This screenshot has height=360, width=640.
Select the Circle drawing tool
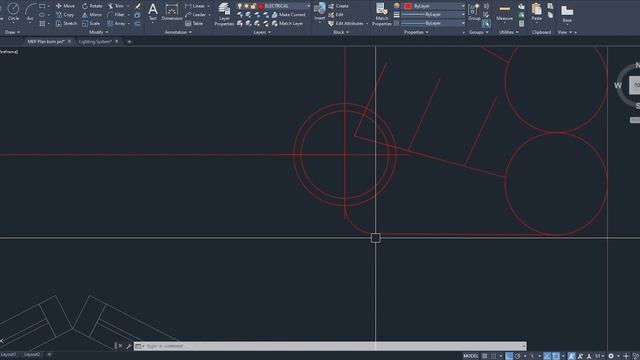point(13,11)
